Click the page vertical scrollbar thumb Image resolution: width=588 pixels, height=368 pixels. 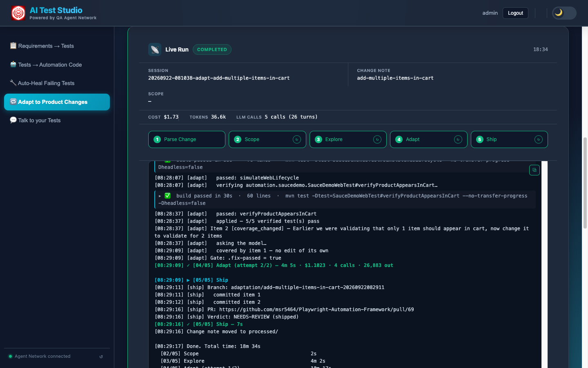click(585, 183)
